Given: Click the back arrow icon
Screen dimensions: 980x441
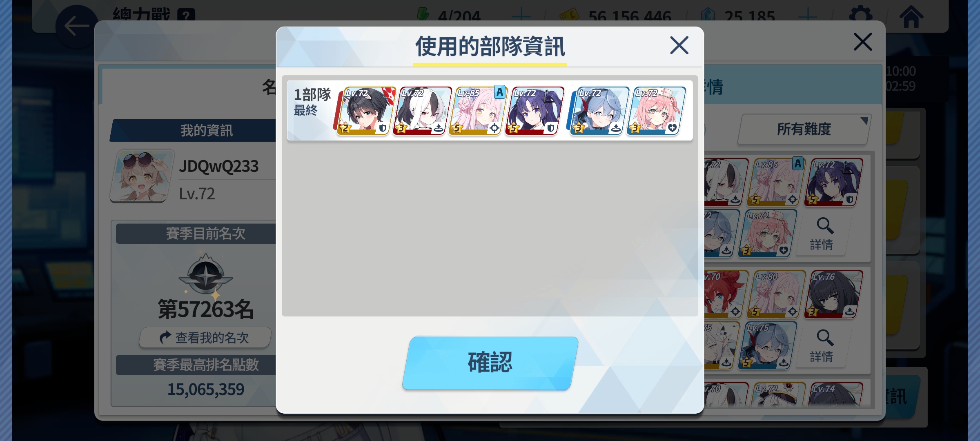Looking at the screenshot, I should tap(77, 26).
